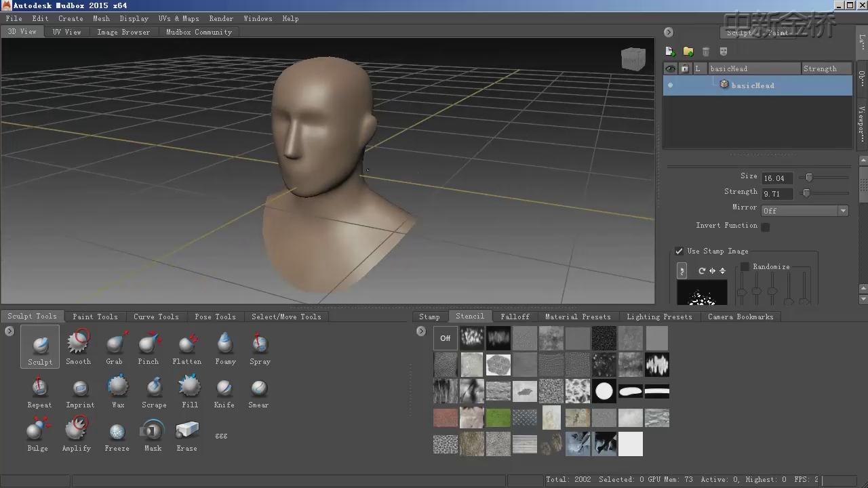Open the UVs & Maps menu
Image resolution: width=868 pixels, height=488 pixels.
(179, 18)
